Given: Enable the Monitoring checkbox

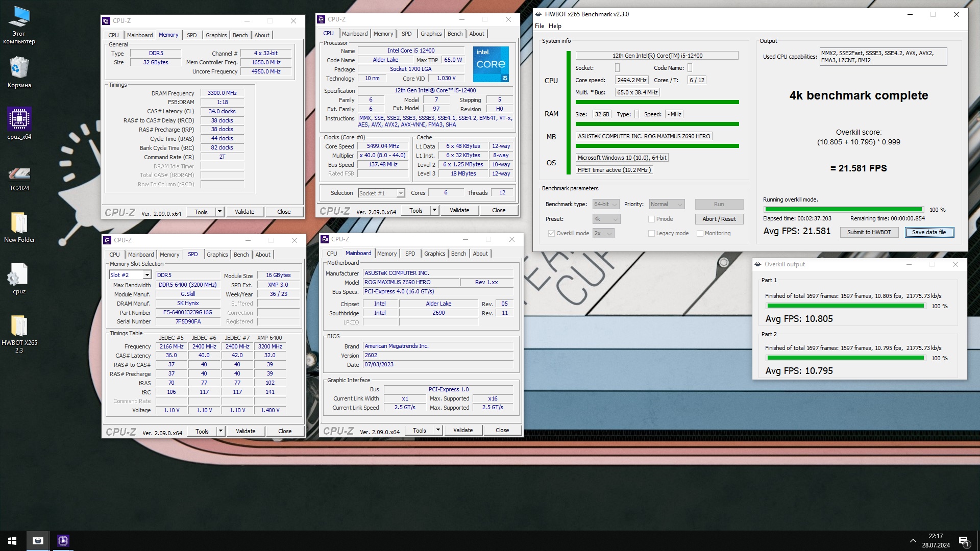Looking at the screenshot, I should click(x=700, y=233).
